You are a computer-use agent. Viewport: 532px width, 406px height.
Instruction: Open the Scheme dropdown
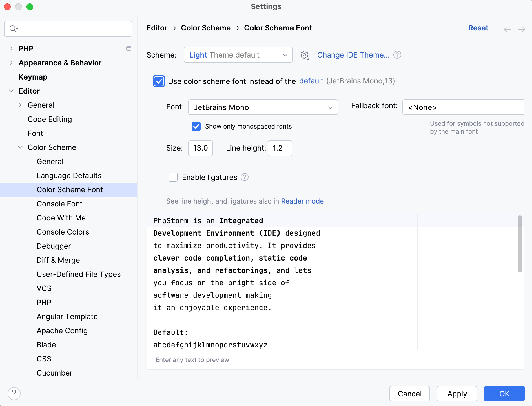click(x=238, y=55)
